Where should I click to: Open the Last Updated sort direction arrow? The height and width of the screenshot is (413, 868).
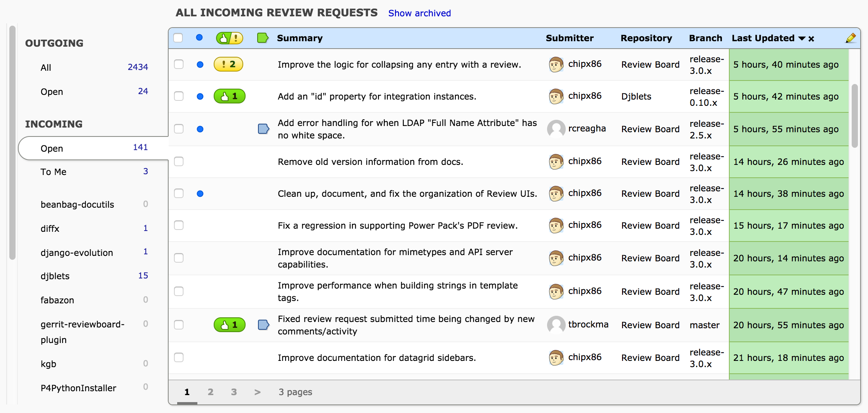(801, 38)
